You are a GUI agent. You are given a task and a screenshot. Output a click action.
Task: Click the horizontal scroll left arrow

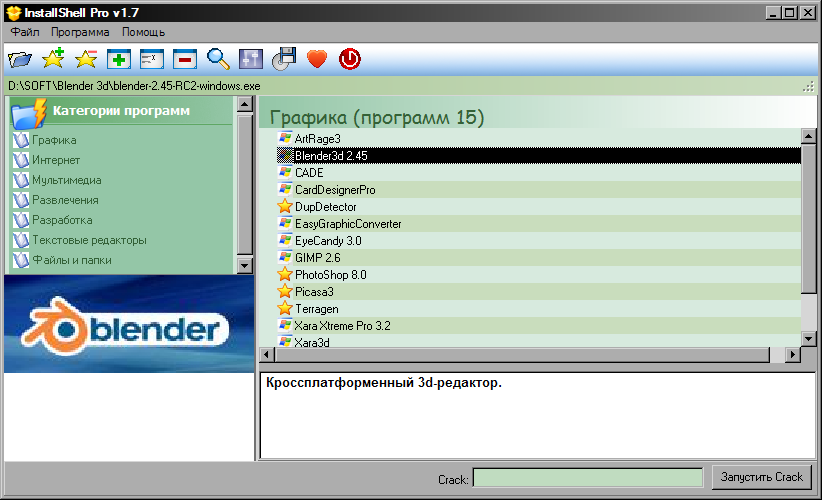(x=267, y=355)
